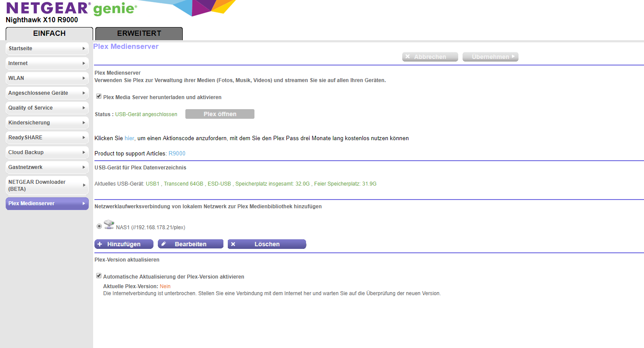Open the R9000 support articles link

(x=177, y=154)
